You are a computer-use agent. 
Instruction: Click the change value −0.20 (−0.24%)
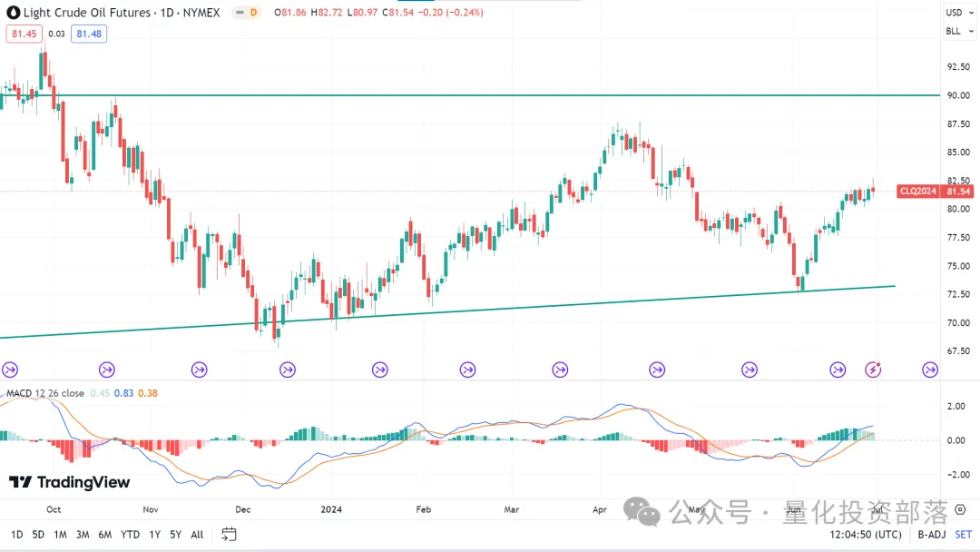click(x=451, y=13)
